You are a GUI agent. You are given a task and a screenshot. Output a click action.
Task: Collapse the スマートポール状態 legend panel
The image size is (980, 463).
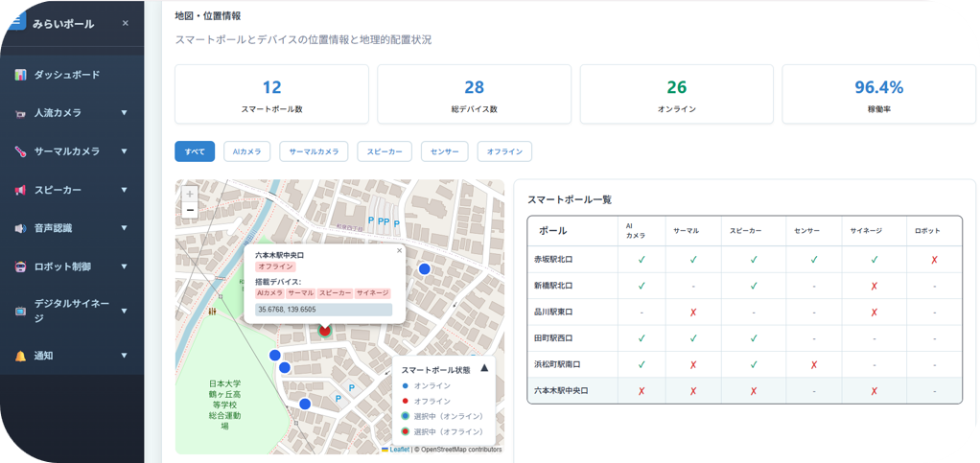point(483,368)
